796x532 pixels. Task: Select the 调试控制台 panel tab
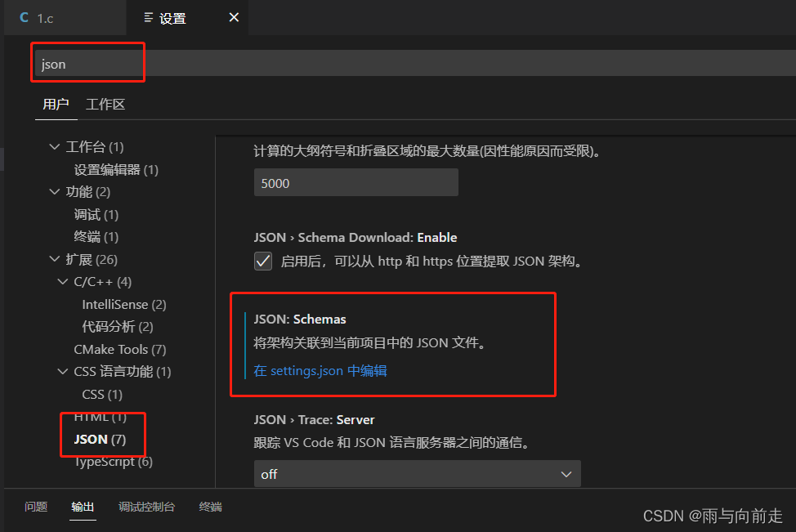tap(146, 507)
